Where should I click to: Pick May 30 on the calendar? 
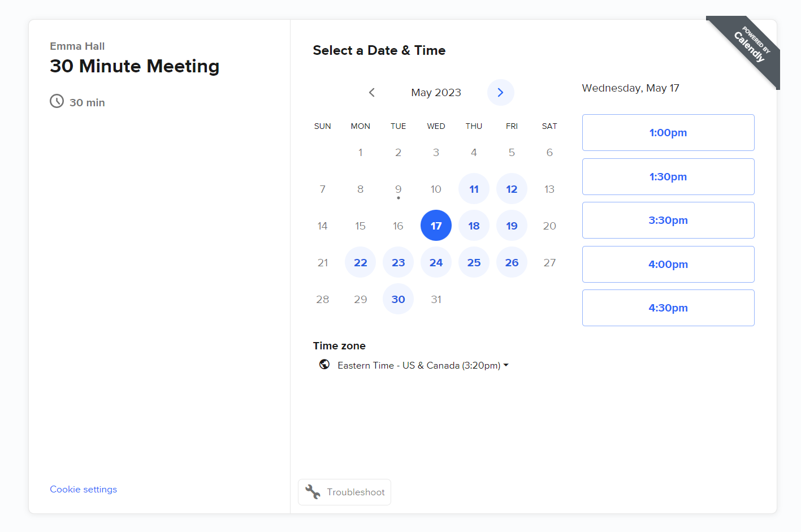tap(398, 299)
